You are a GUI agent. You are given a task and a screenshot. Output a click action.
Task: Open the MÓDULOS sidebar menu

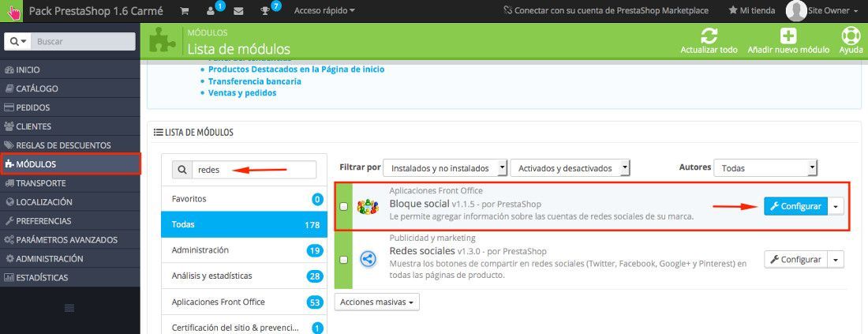(x=69, y=164)
